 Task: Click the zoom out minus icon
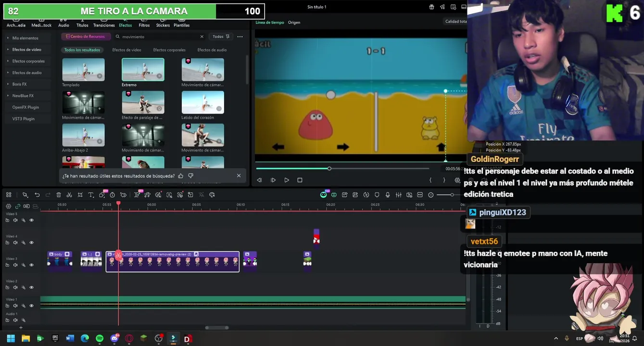coord(430,195)
